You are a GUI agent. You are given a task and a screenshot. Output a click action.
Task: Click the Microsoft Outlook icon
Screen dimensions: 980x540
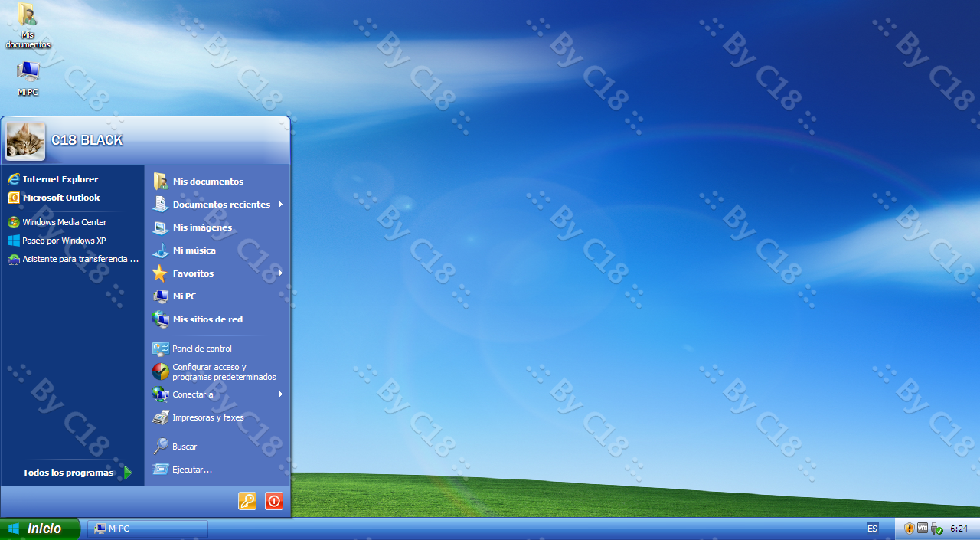coord(14,198)
